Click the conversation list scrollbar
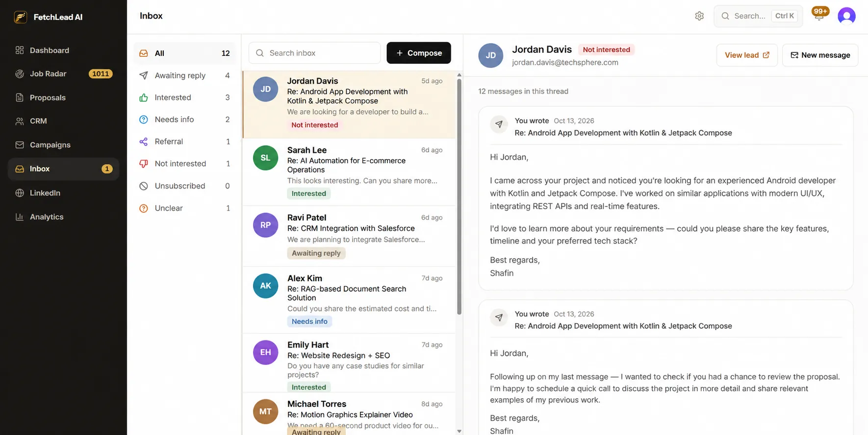This screenshot has width=868, height=435. [459, 196]
